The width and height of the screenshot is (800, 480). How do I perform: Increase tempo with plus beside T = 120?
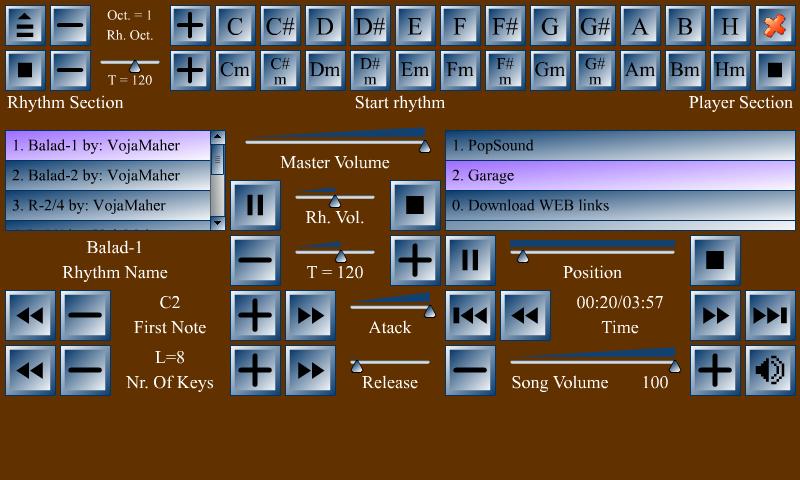[x=415, y=260]
